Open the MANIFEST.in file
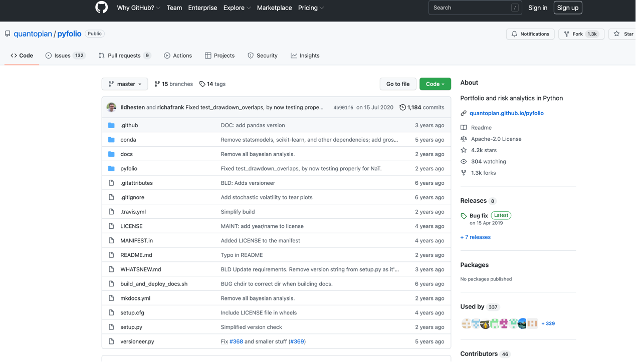637x364 pixels. coord(137,241)
